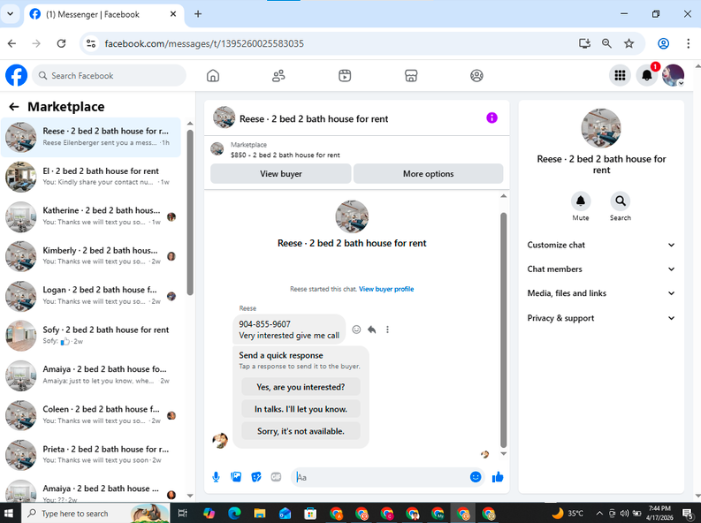React to Reese's message with emoji icon

coord(356,329)
